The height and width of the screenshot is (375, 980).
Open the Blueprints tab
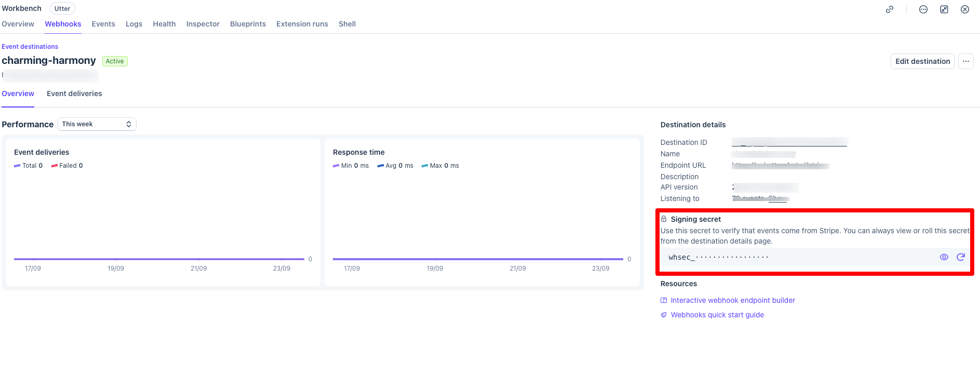pyautogui.click(x=248, y=24)
